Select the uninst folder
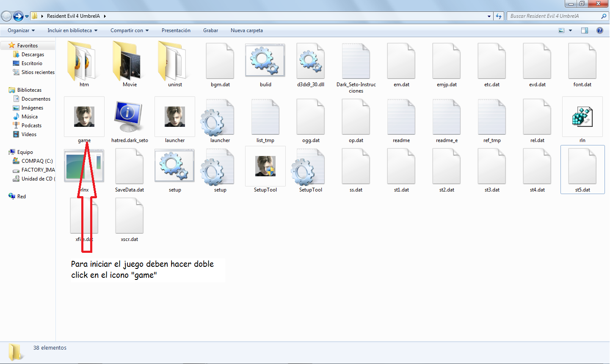This screenshot has width=610, height=364. coord(175,64)
